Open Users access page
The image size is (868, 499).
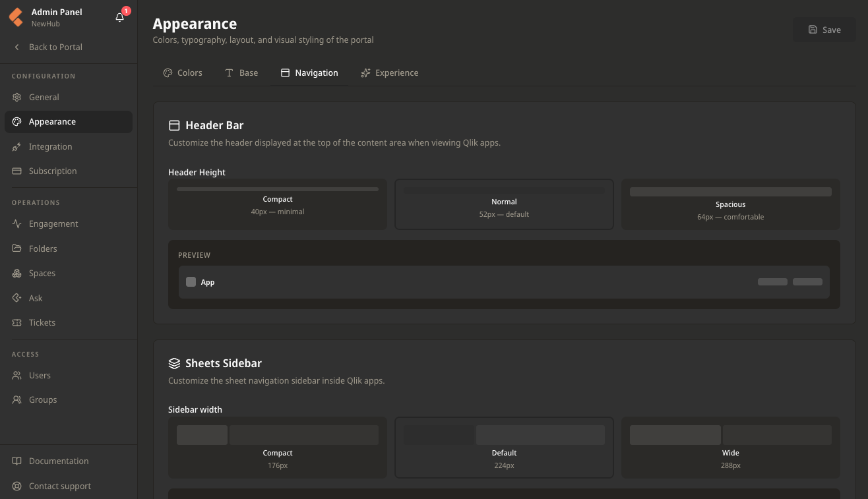(69, 376)
